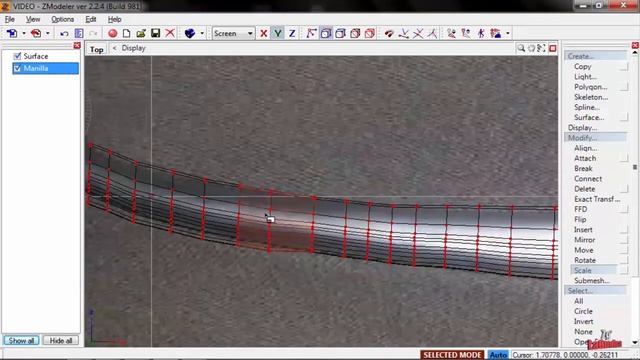
Task: Open the Edit menu
Action: coord(91,19)
